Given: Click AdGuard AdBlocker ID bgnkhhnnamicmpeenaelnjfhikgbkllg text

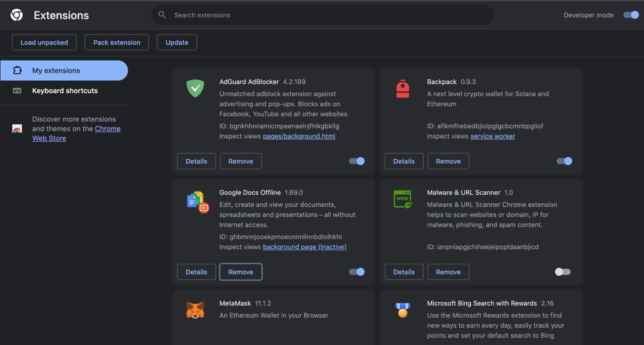Looking at the screenshot, I should [x=279, y=126].
